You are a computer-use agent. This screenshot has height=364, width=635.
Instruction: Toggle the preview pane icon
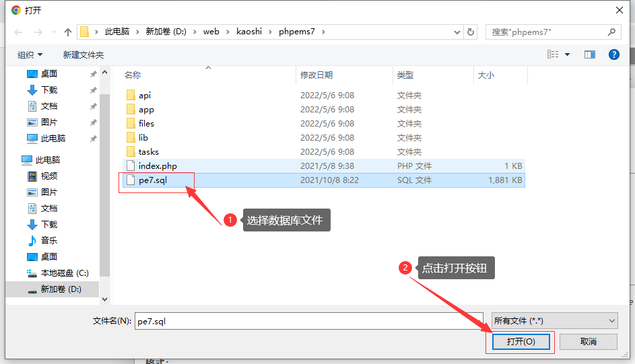(x=590, y=54)
